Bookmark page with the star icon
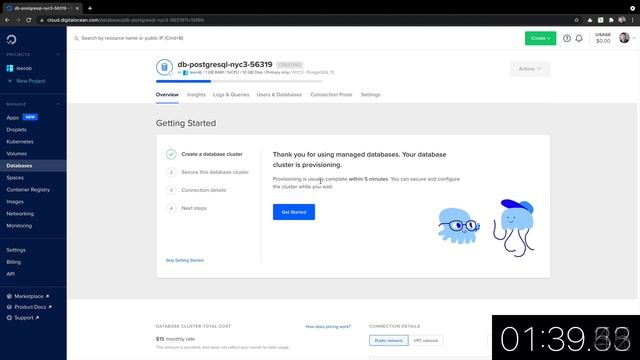The width and height of the screenshot is (640, 360). coord(576,20)
